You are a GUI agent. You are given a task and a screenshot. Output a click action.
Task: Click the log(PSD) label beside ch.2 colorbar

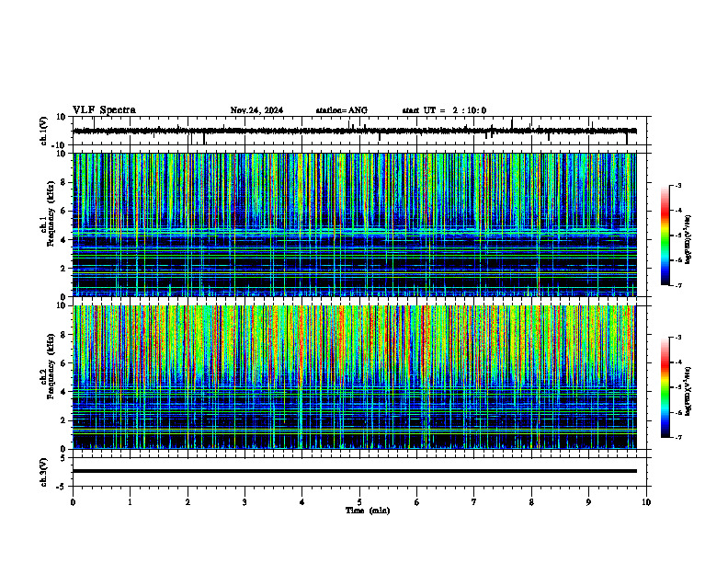coord(688,391)
